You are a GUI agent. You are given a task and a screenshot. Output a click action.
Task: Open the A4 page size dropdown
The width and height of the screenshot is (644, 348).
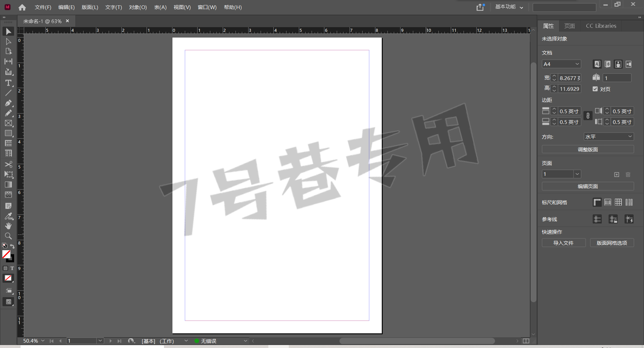point(561,64)
